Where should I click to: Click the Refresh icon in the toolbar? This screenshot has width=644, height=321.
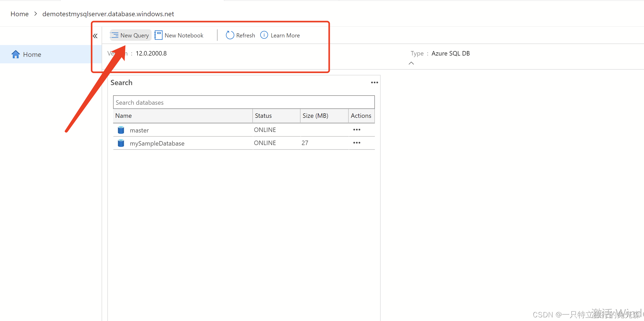click(229, 35)
